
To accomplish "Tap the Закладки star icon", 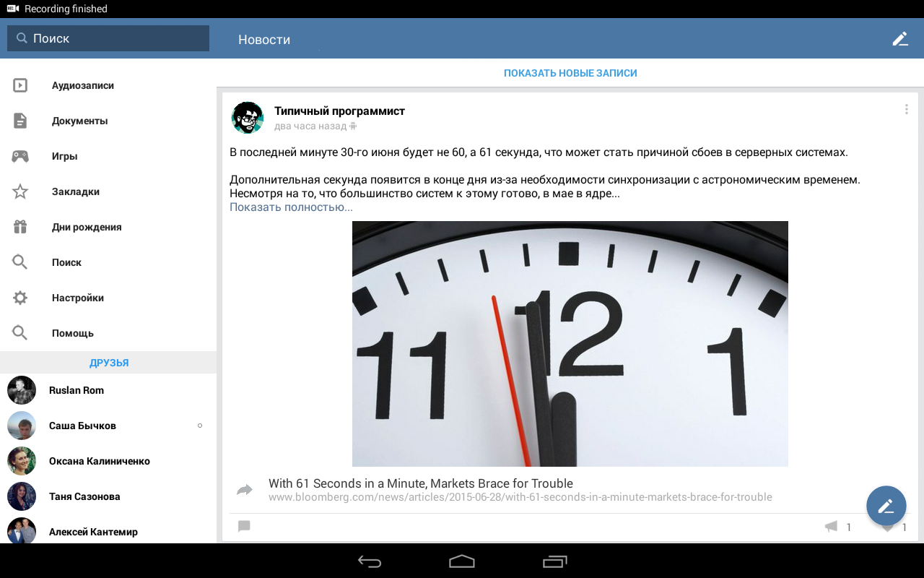I will point(20,191).
